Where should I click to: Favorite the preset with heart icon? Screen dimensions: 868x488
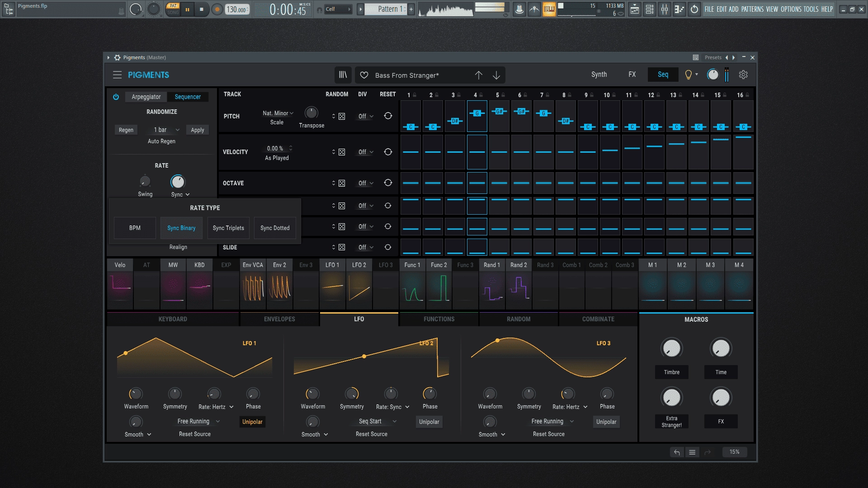[x=364, y=75]
